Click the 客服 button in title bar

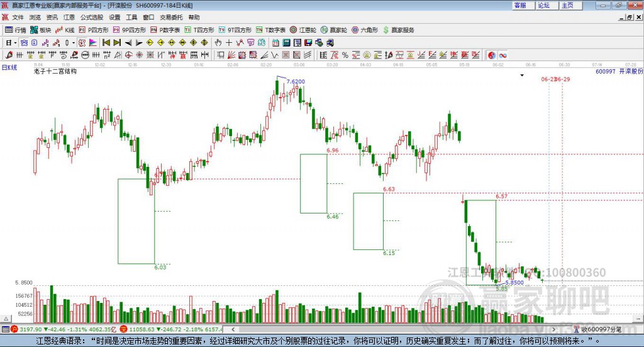click(523, 5)
